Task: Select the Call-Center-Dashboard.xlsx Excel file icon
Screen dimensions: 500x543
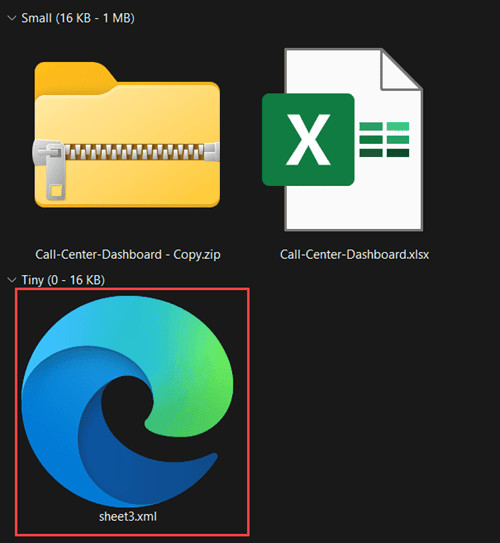Action: click(x=342, y=140)
